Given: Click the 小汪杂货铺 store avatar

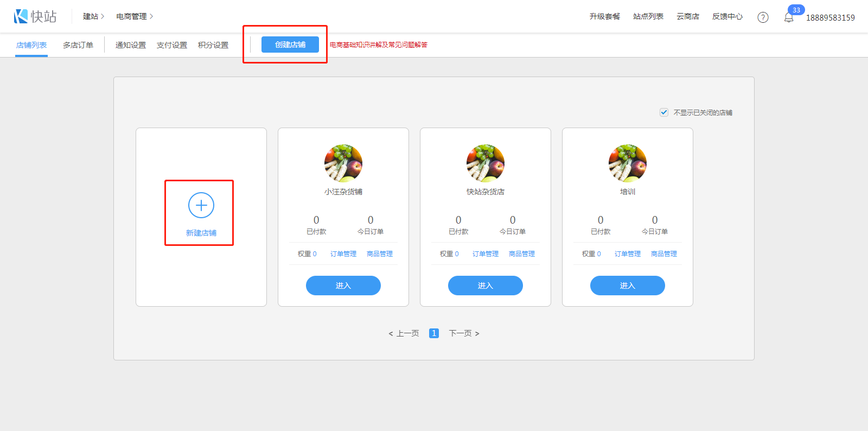Looking at the screenshot, I should (343, 163).
